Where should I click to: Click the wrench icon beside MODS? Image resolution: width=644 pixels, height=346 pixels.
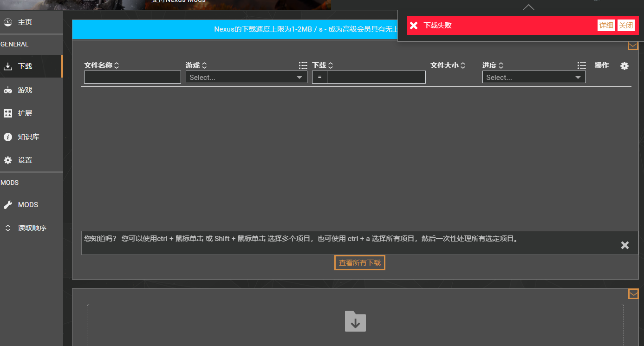[x=8, y=205]
